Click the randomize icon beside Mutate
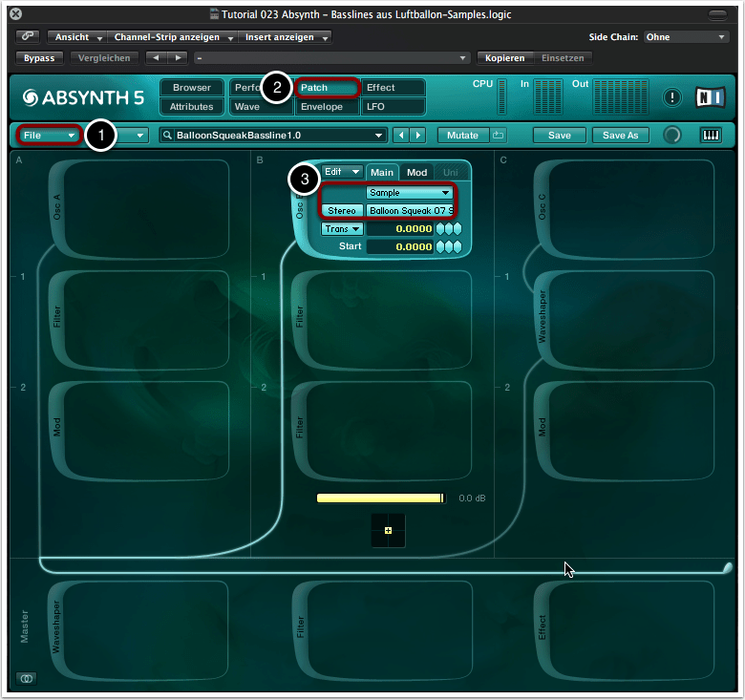This screenshot has width=745, height=700. [499, 136]
